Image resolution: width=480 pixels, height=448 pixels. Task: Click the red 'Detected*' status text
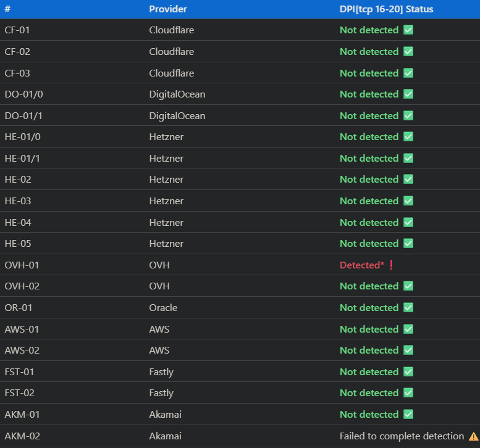tap(362, 265)
